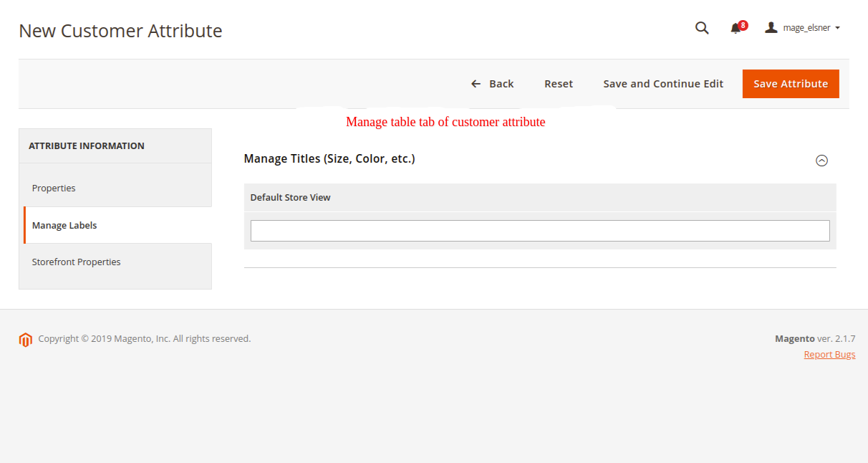The image size is (868, 463).
Task: Select the Manage Labels tab
Action: tap(64, 225)
